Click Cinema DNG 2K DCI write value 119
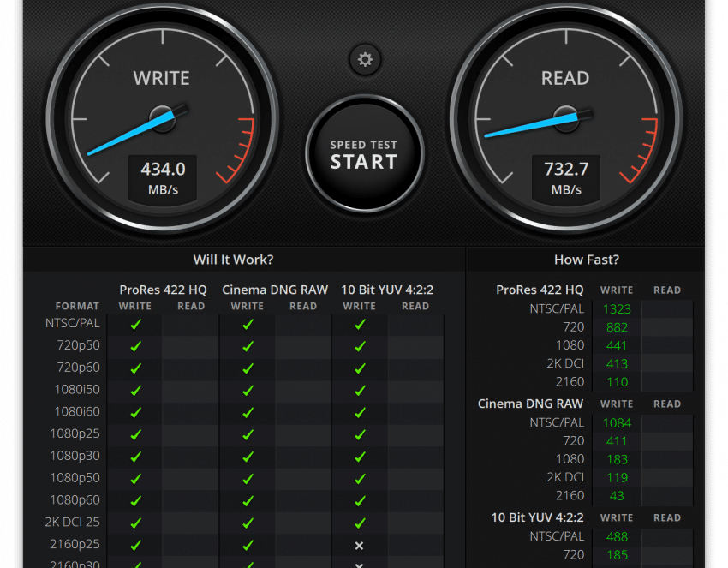 617,477
